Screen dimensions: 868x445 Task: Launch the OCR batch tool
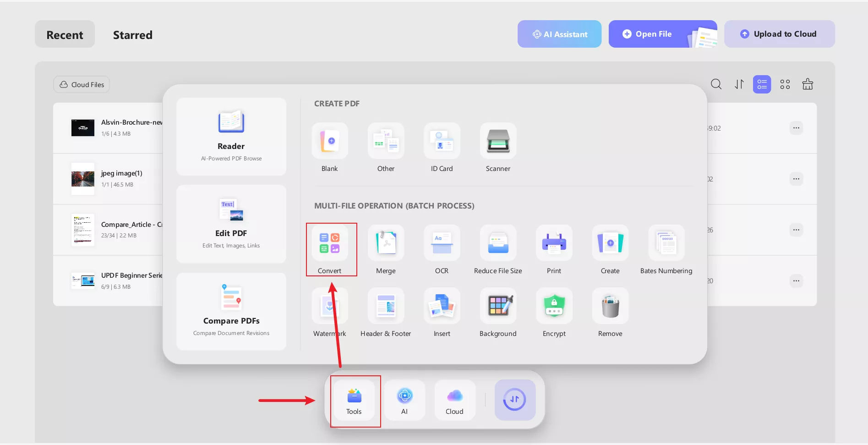point(442,243)
